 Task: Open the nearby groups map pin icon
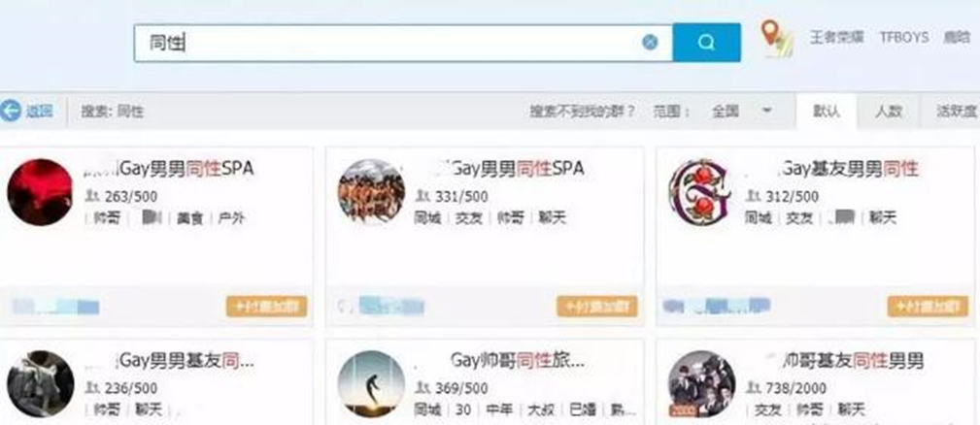pos(777,38)
